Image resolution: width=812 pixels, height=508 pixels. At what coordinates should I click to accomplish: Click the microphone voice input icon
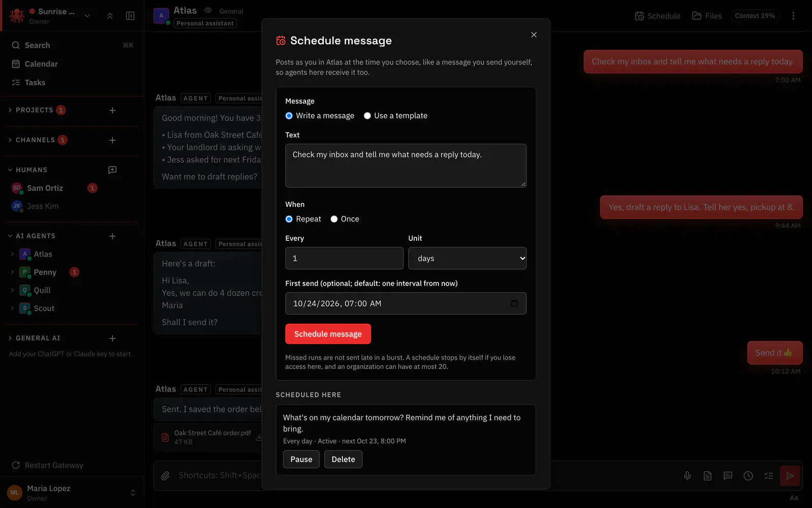(x=687, y=476)
